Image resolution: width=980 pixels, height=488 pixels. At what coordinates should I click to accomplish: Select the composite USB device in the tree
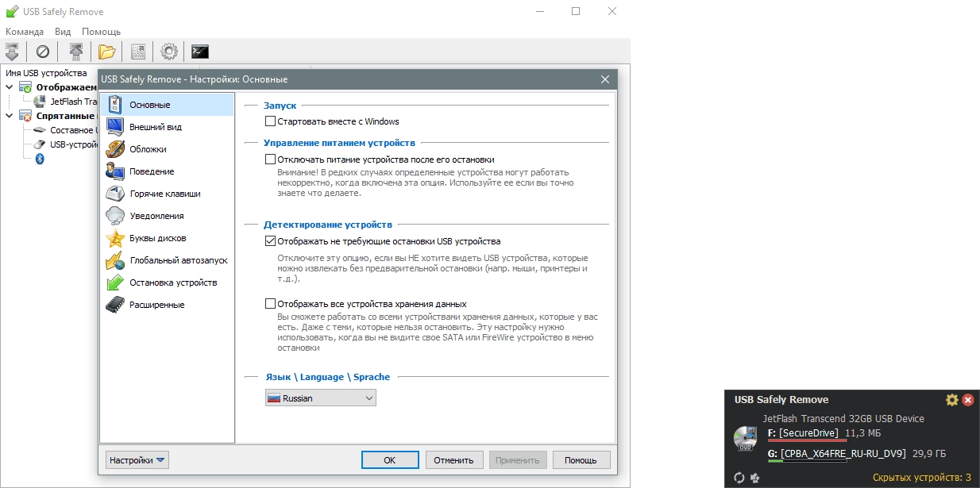tap(65, 130)
